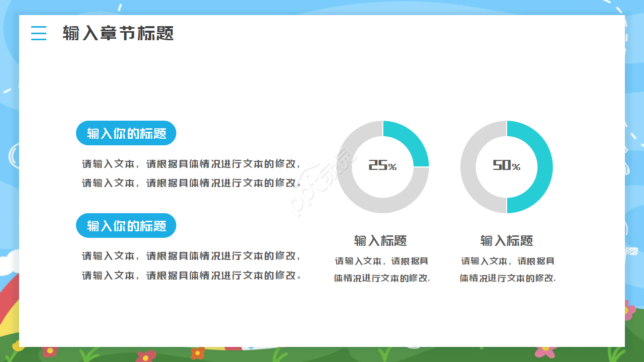644x362 pixels.
Task: Click the first paragraph line under lower title pill
Action: tap(192, 256)
